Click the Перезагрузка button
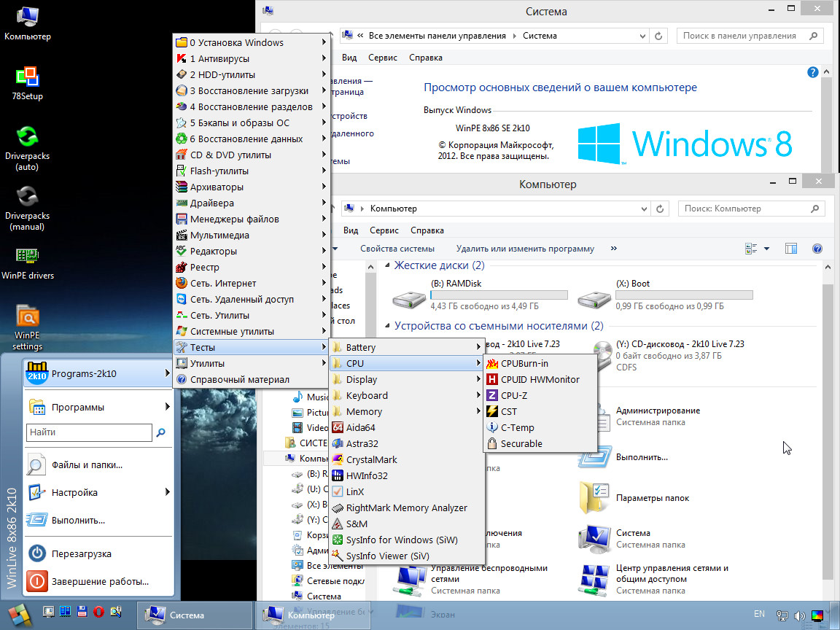Image resolution: width=840 pixels, height=630 pixels. [x=81, y=553]
